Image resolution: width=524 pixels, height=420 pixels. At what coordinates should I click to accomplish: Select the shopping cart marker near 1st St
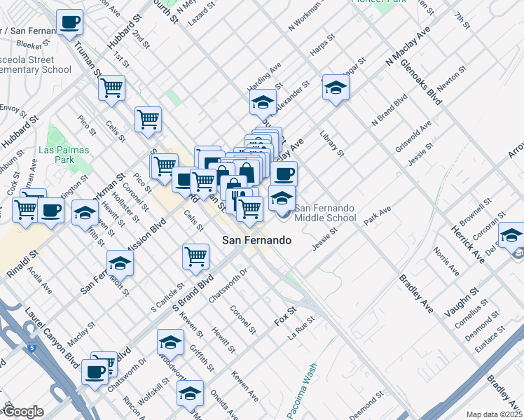coord(111,88)
